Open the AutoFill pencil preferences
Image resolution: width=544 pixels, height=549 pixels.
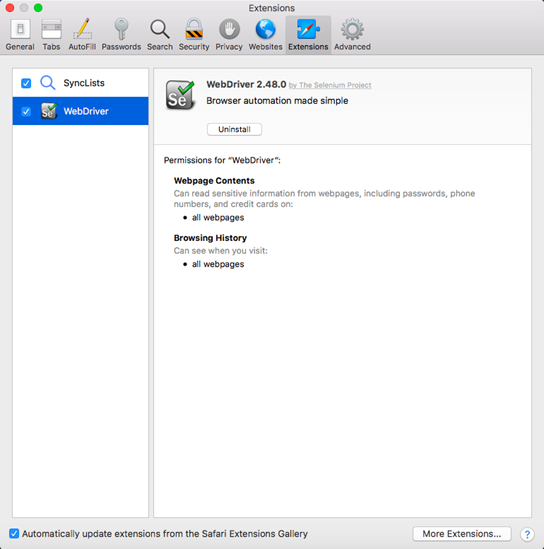click(x=82, y=35)
